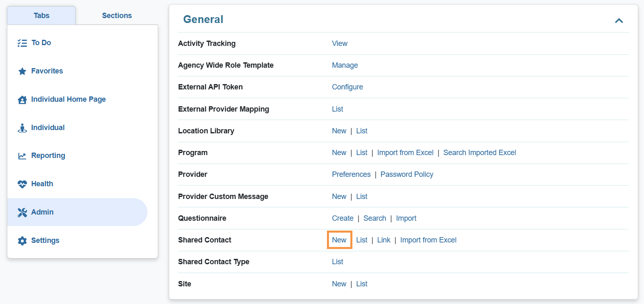Image resolution: width=644 pixels, height=304 pixels.
Task: List all Shared Contact Types
Action: coord(337,261)
